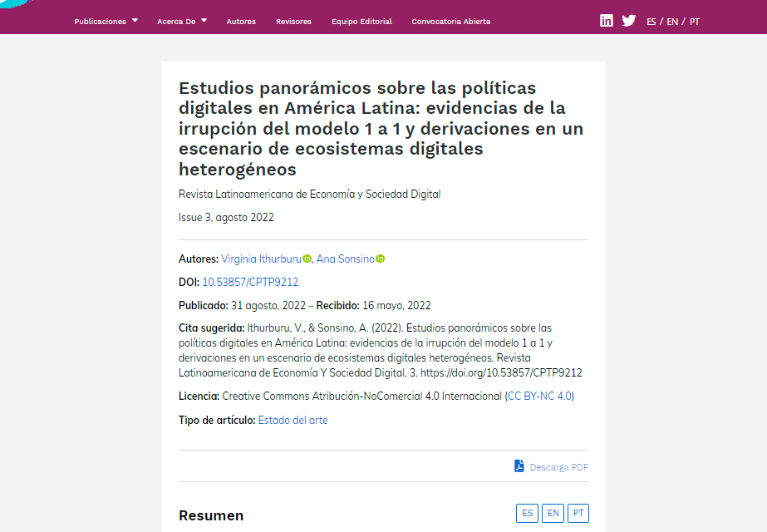Click Virginia Ithurburu's ORCID icon

point(307,259)
